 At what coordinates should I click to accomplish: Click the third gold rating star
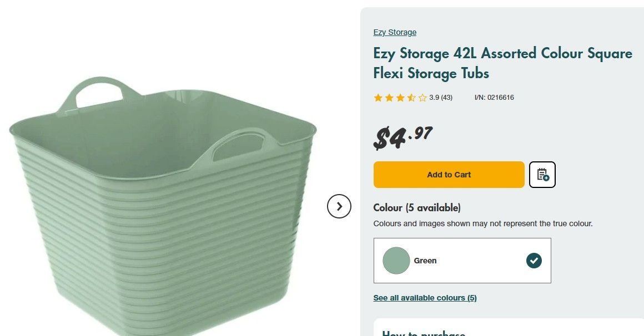pyautogui.click(x=400, y=98)
